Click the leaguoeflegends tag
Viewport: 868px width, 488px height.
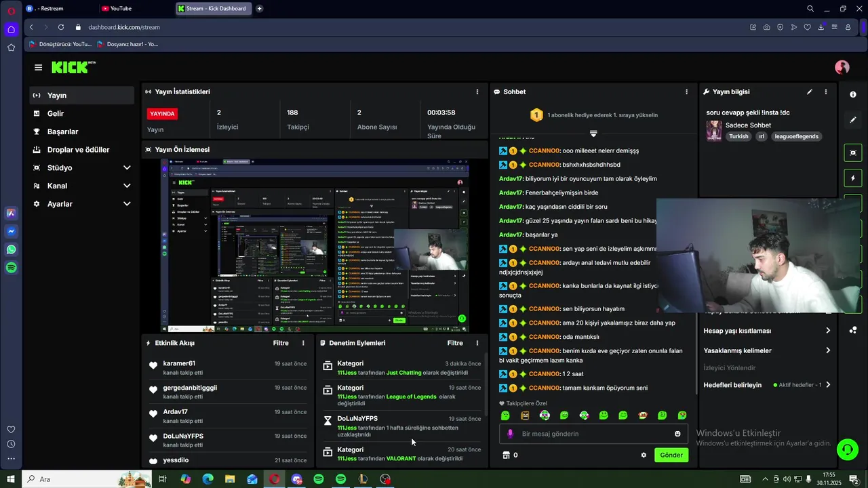(797, 136)
